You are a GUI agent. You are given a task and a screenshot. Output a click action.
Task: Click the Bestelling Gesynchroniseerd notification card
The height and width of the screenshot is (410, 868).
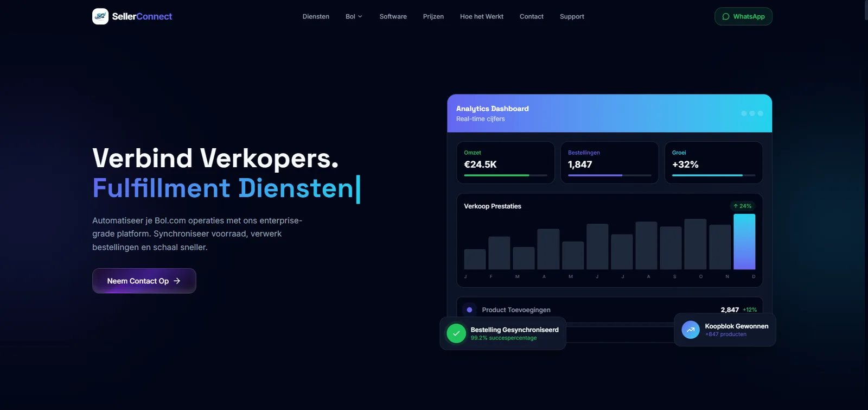(x=503, y=333)
